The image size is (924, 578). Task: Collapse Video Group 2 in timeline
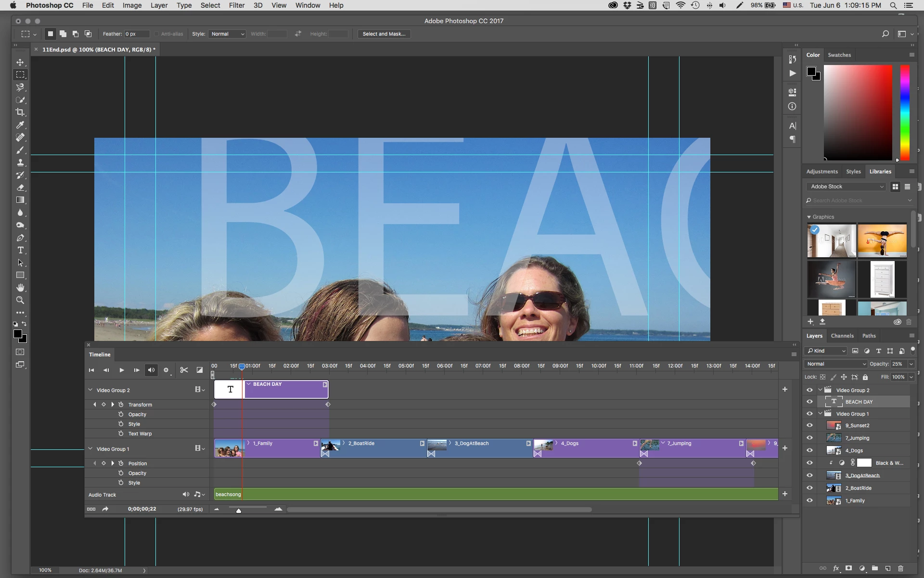pyautogui.click(x=90, y=390)
